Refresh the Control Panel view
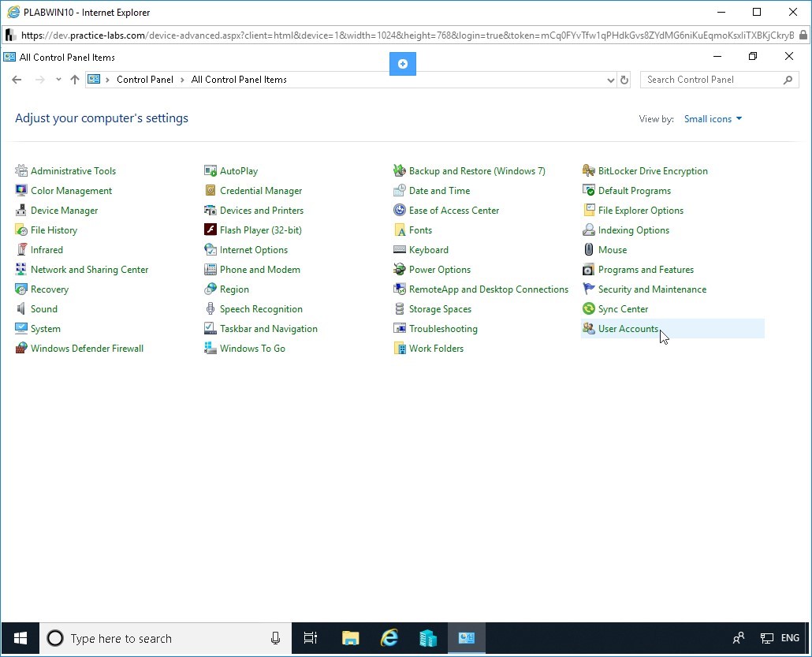The image size is (812, 657). 624,80
